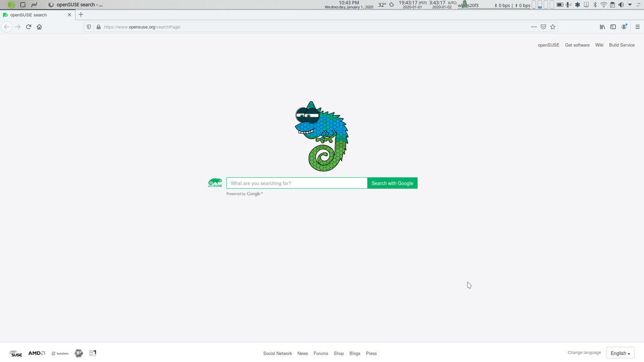
Task: Open the openSUSE link in header
Action: click(548, 45)
